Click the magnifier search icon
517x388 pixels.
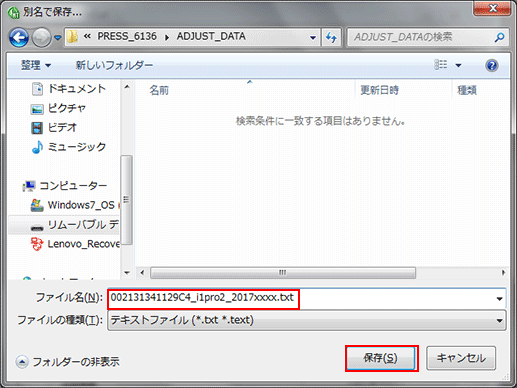[x=499, y=37]
